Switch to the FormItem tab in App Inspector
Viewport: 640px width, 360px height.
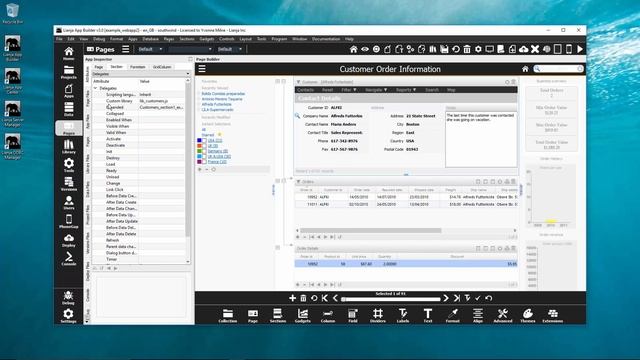[x=138, y=67]
